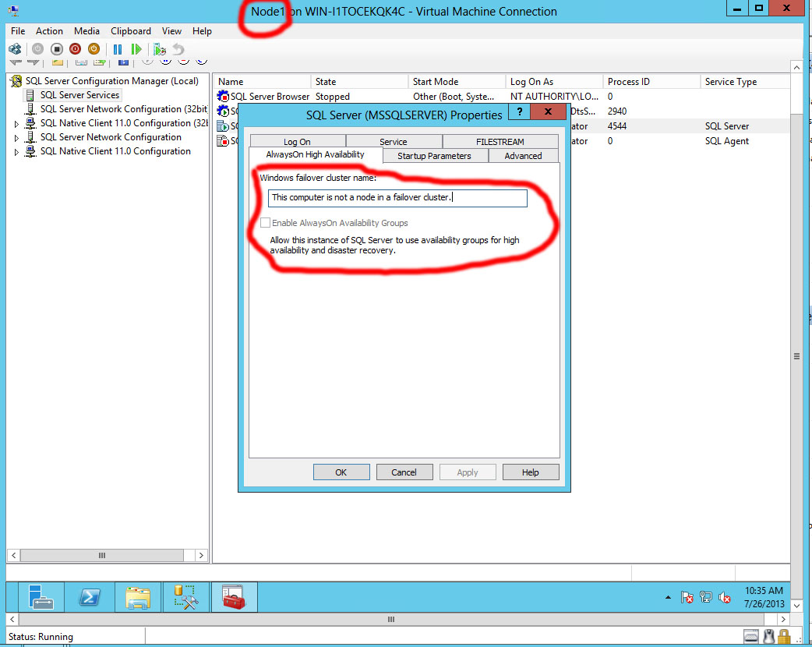
Task: Apply the SQL Server properties changes
Action: (467, 471)
